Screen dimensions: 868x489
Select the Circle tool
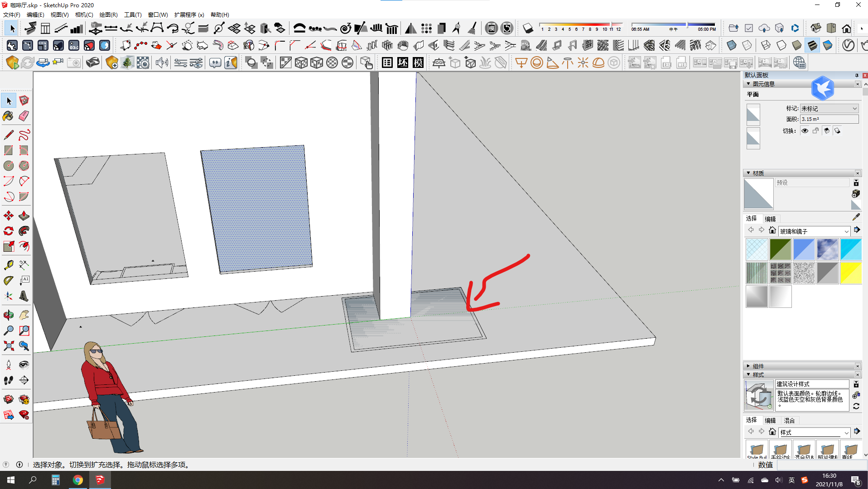(9, 166)
